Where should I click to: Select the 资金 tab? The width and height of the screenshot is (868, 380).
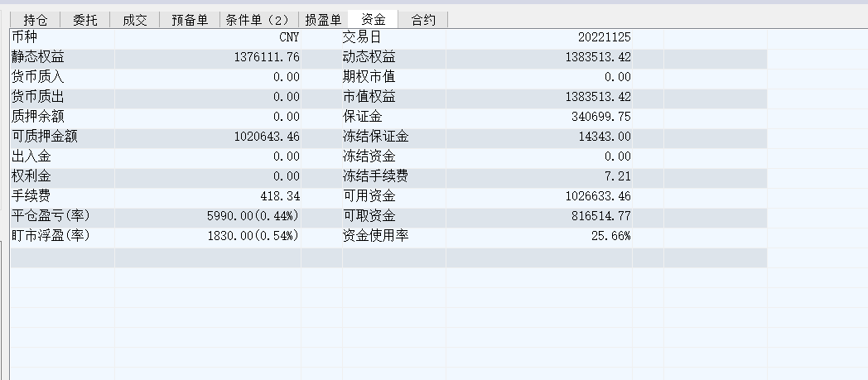pyautogui.click(x=373, y=19)
